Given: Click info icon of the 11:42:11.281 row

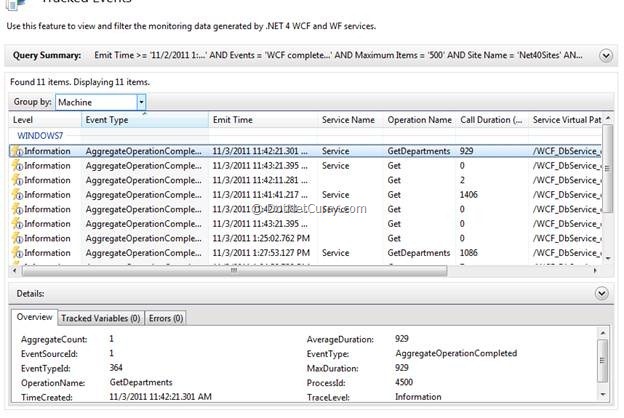Looking at the screenshot, I should pos(18,180).
